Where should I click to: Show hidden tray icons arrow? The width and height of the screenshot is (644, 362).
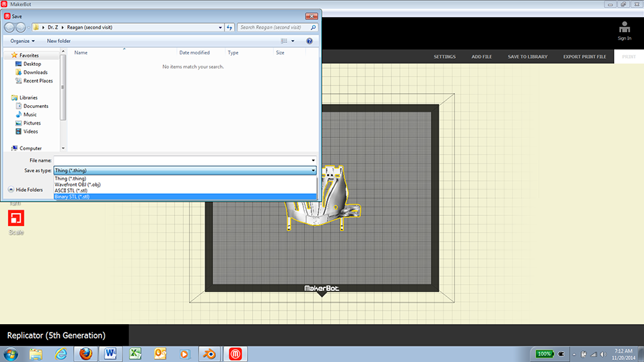[x=574, y=354]
